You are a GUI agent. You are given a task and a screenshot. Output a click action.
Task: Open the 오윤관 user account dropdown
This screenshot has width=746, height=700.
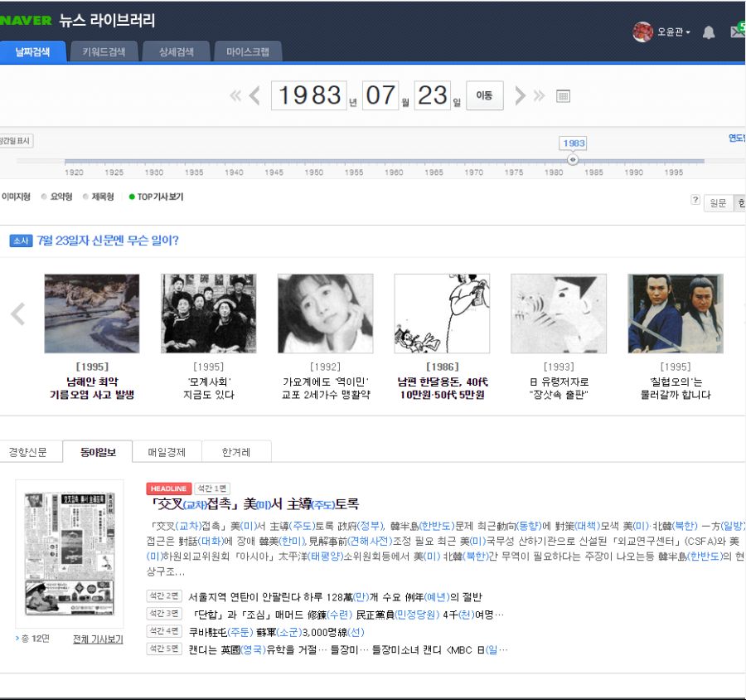[x=671, y=32]
